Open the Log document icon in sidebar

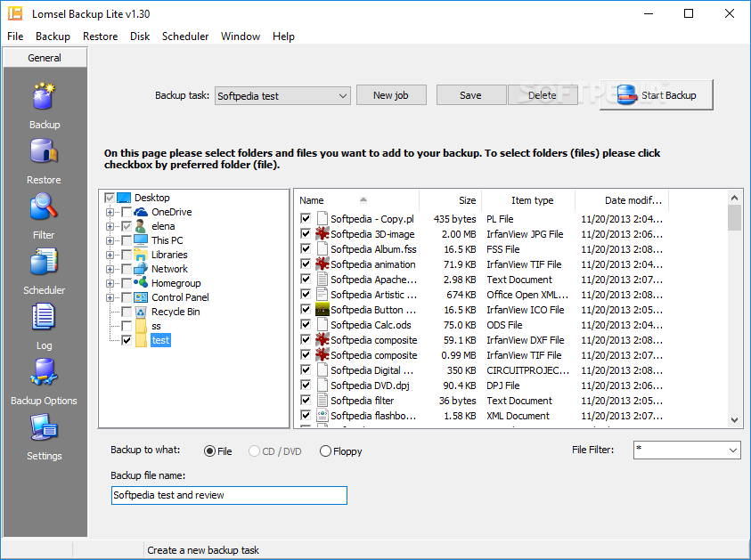coord(44,317)
